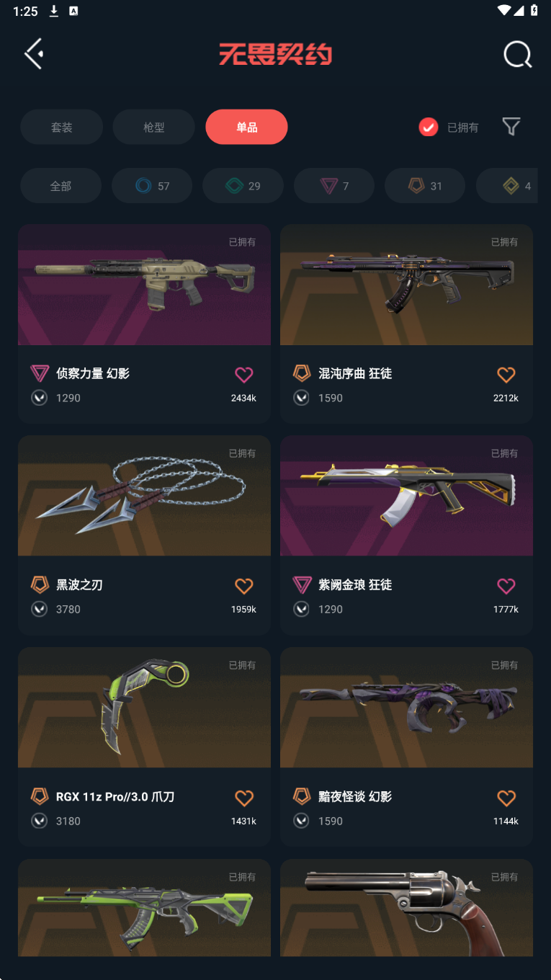
Task: Favorite 混沌序曲 狂徒 with heart icon
Action: pyautogui.click(x=506, y=375)
